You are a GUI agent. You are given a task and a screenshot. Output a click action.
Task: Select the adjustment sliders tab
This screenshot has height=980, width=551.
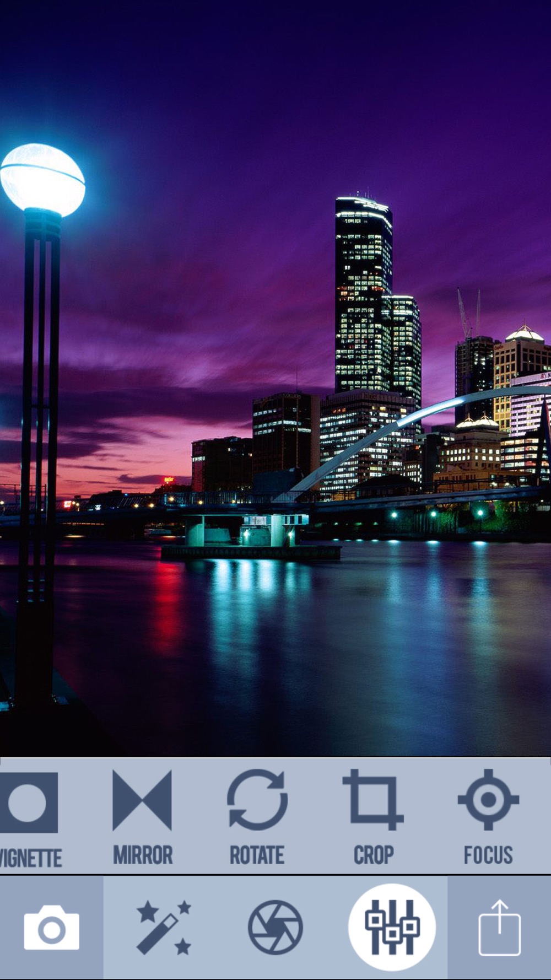click(392, 928)
